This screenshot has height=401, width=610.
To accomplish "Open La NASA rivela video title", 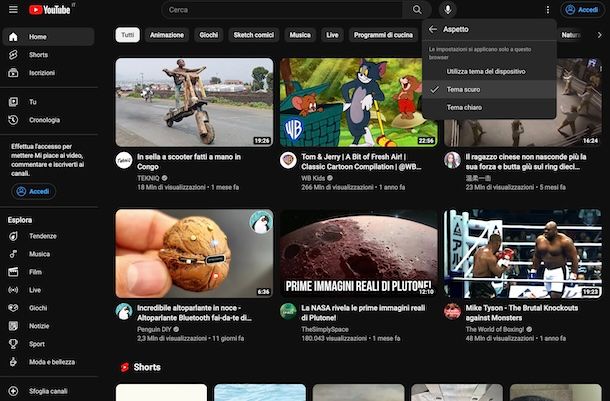I will pos(363,313).
